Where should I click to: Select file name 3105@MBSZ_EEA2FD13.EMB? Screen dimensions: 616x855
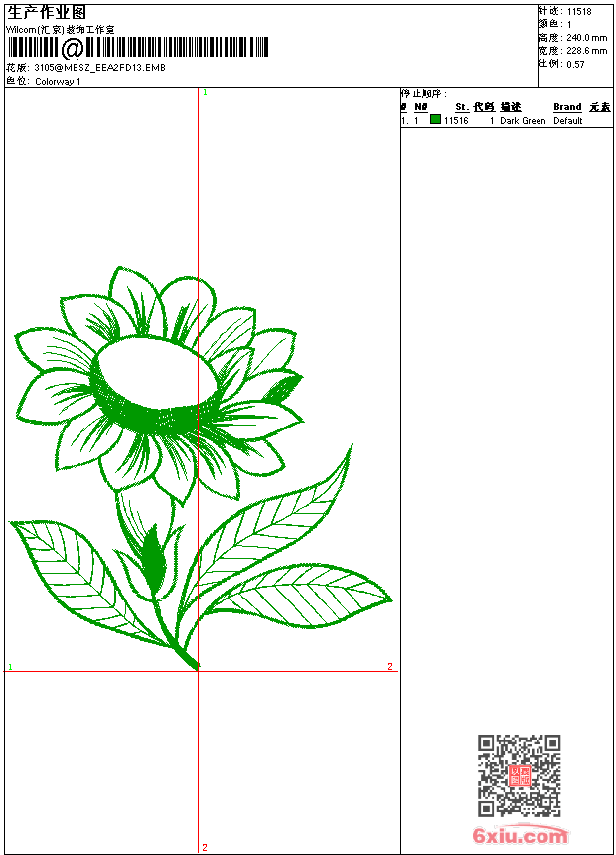[99, 67]
